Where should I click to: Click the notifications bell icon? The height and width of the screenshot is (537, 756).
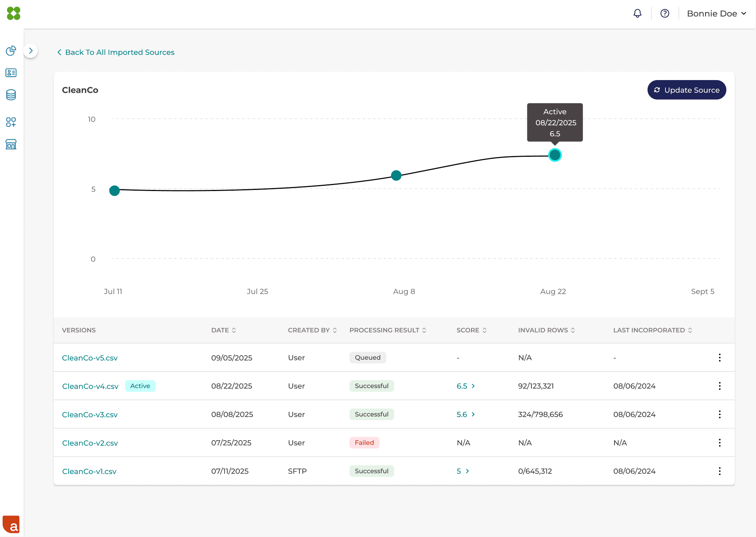pyautogui.click(x=637, y=13)
